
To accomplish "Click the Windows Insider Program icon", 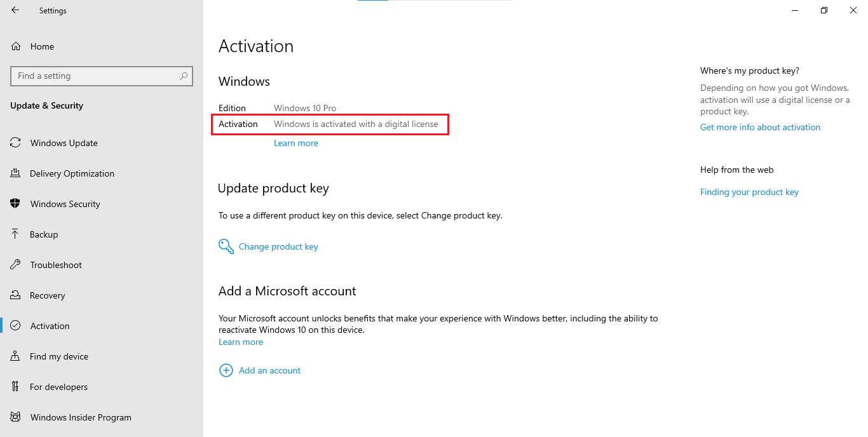I will [x=16, y=417].
